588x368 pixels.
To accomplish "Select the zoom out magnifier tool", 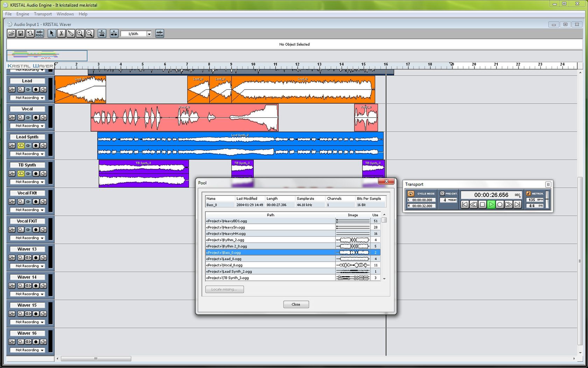I will [90, 34].
